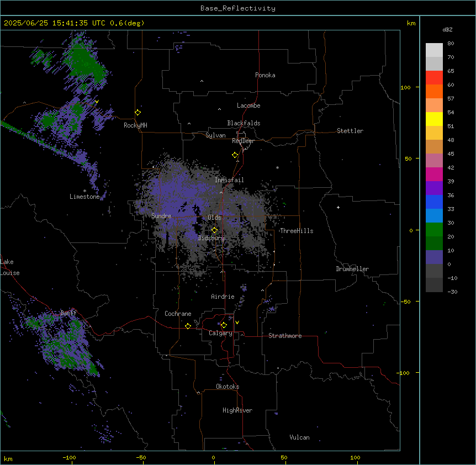Click the Sylvan label

(215, 135)
